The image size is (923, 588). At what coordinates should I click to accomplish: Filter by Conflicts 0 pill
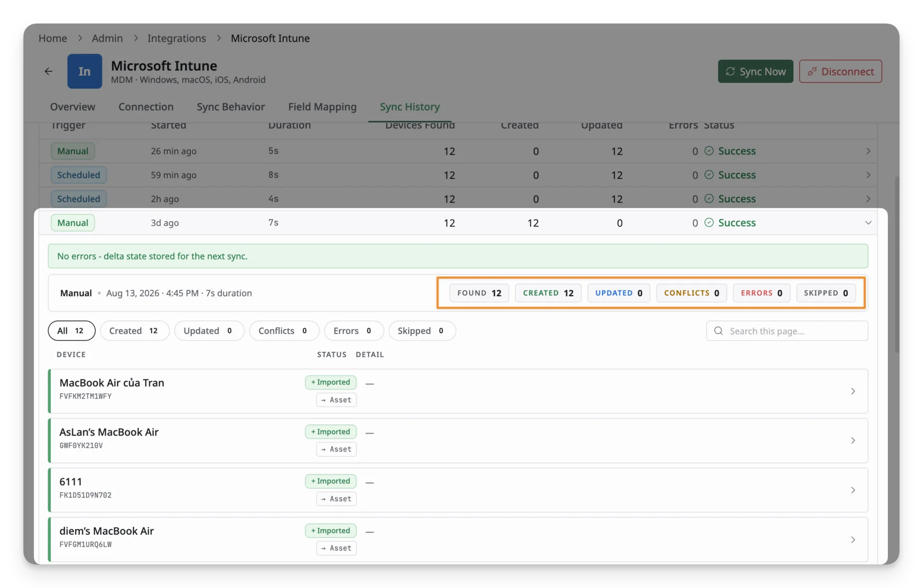coord(284,331)
